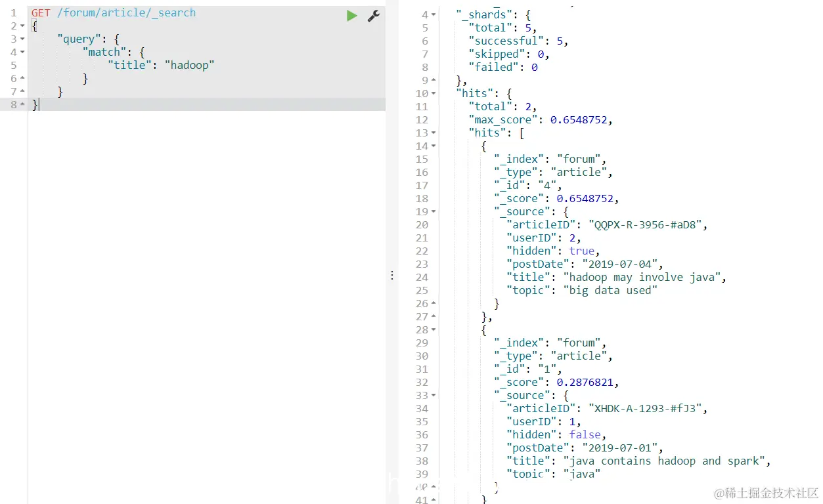Click the "hadoop may involve java" title line
This screenshot has height=504, width=823.
616,277
